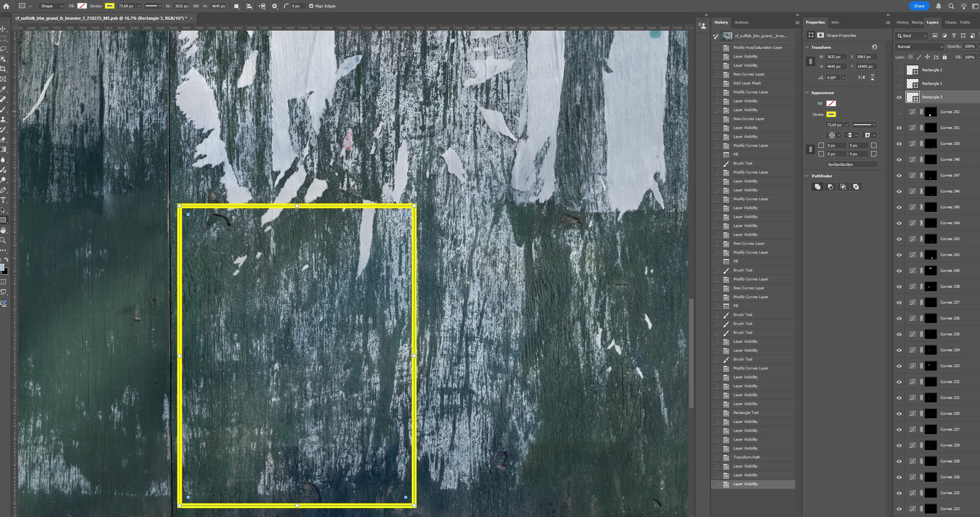This screenshot has width=980, height=517.
Task: Select the Crop tool
Action: [x=3, y=69]
